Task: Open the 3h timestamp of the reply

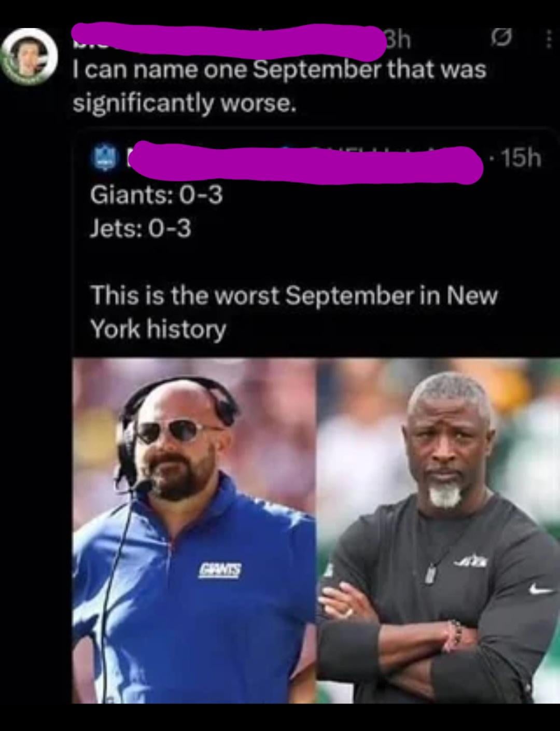Action: coord(398,39)
